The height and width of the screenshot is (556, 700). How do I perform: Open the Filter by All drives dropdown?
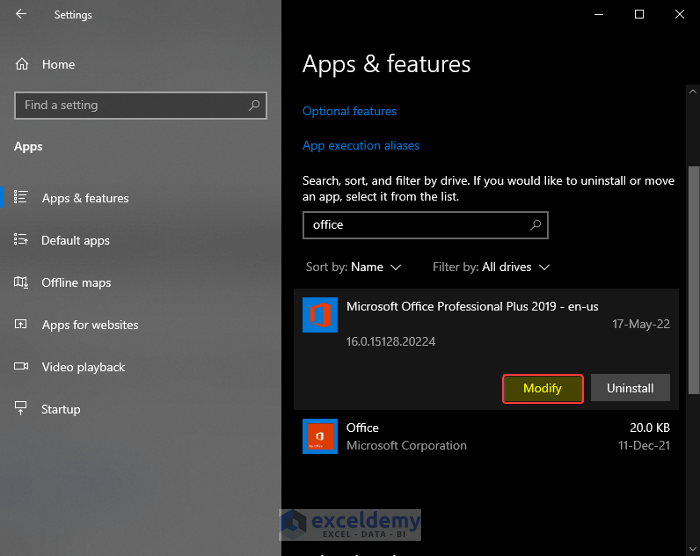click(x=491, y=267)
